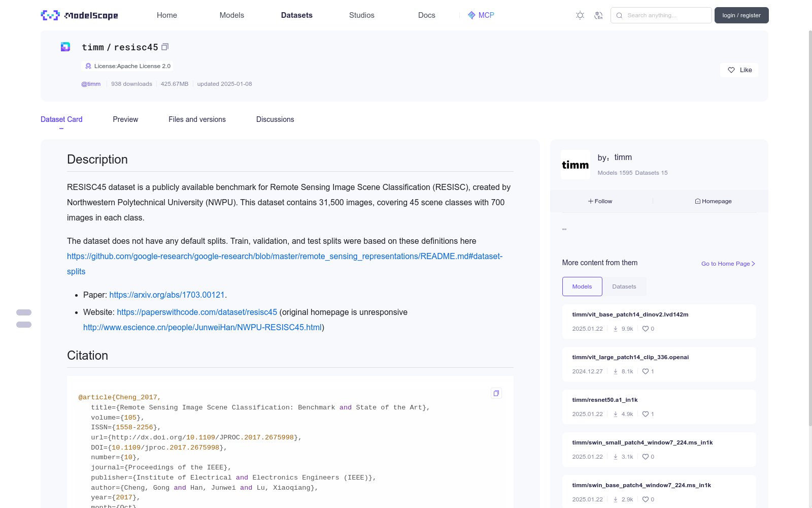Click the dataset avatar icon beside timm/resisc45
This screenshot has width=812, height=508.
(x=65, y=47)
